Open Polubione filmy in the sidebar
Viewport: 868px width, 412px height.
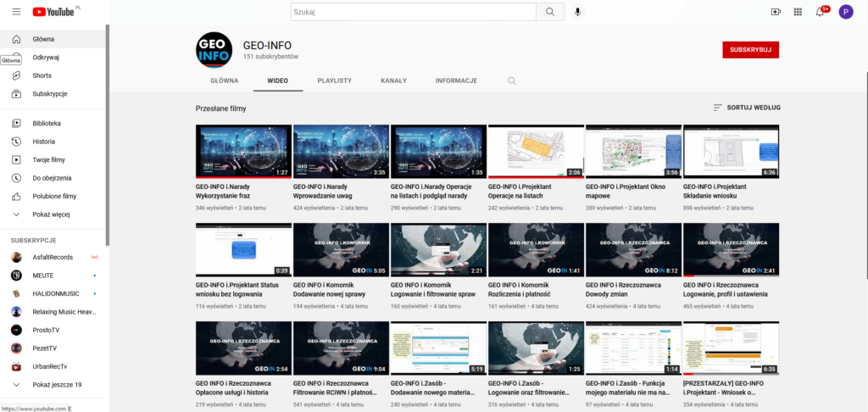(x=53, y=197)
